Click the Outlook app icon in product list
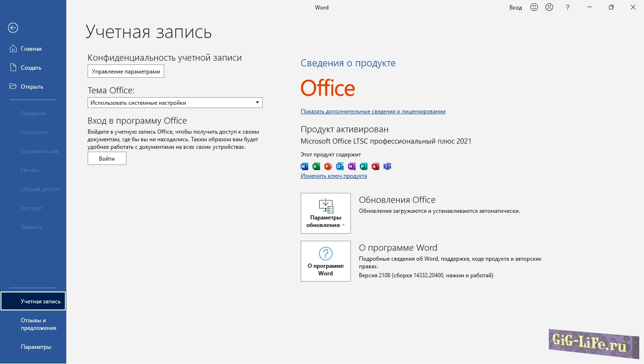This screenshot has width=644, height=364. tap(340, 166)
